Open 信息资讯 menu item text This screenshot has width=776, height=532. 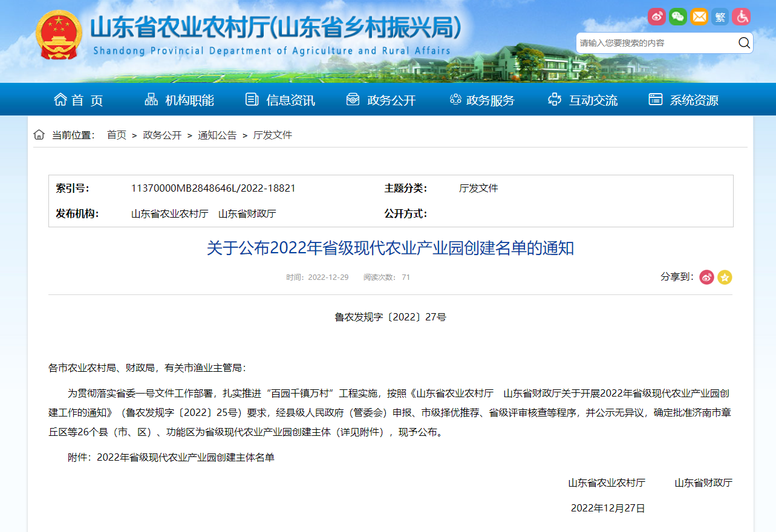(291, 100)
